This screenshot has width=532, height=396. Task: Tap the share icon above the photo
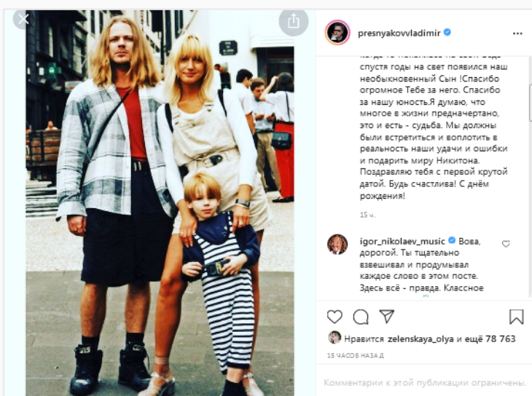[x=294, y=21]
